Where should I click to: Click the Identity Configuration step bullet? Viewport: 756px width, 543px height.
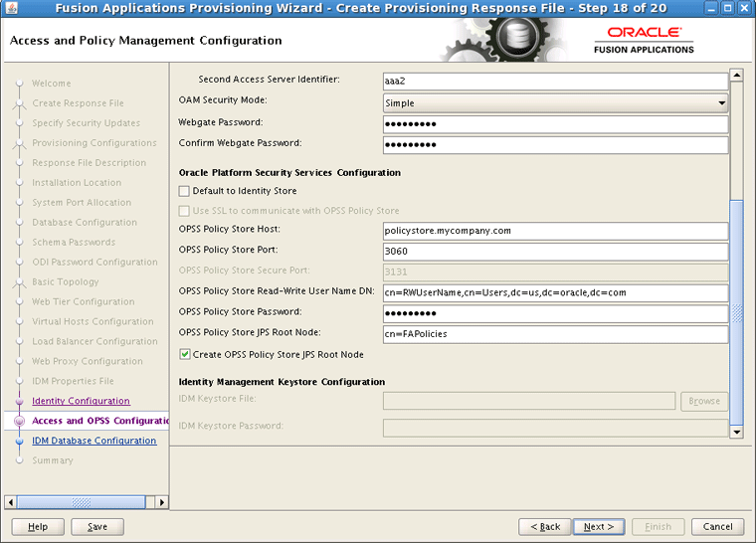click(x=19, y=401)
